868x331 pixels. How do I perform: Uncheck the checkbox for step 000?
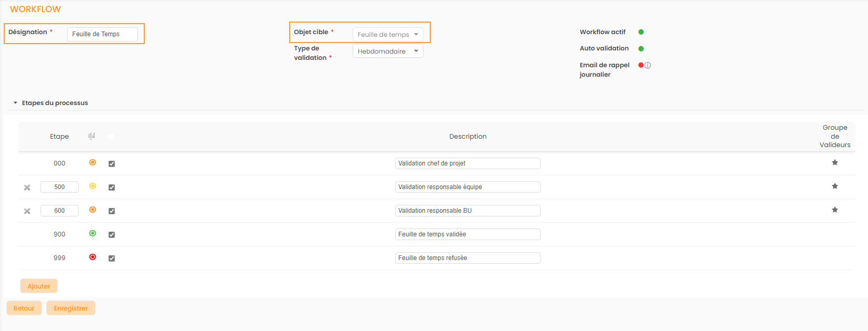click(112, 164)
